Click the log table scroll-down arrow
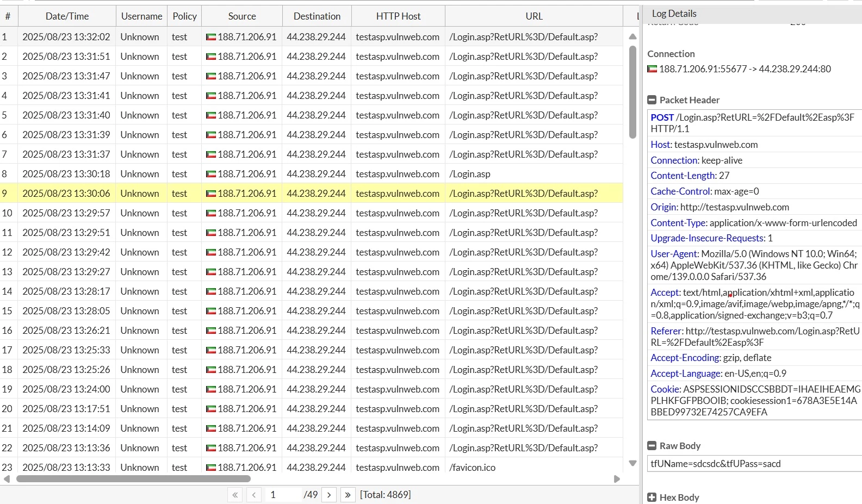Viewport: 862px width, 504px height. point(632,463)
